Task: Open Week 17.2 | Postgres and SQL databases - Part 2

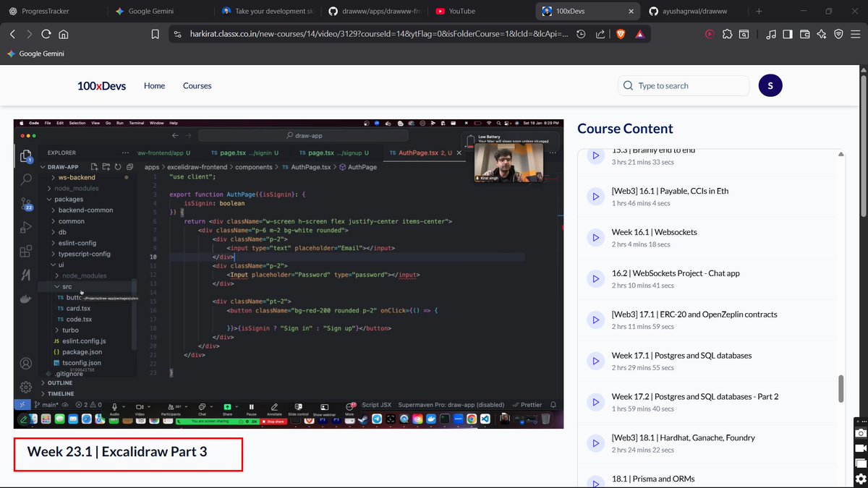Action: [694, 397]
